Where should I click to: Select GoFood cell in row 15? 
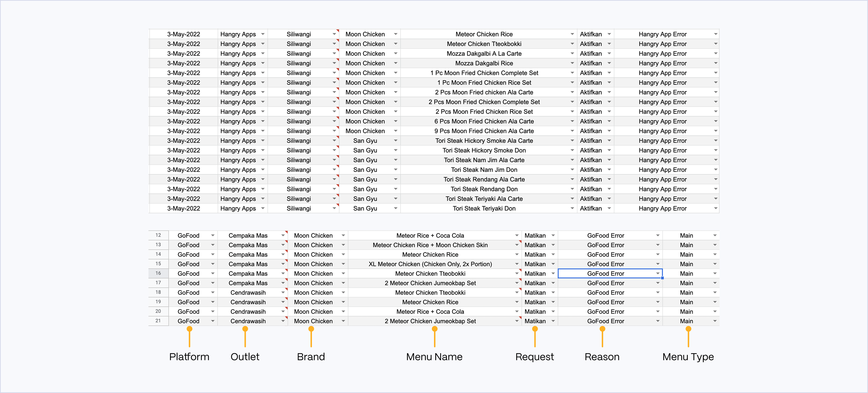[x=193, y=264]
